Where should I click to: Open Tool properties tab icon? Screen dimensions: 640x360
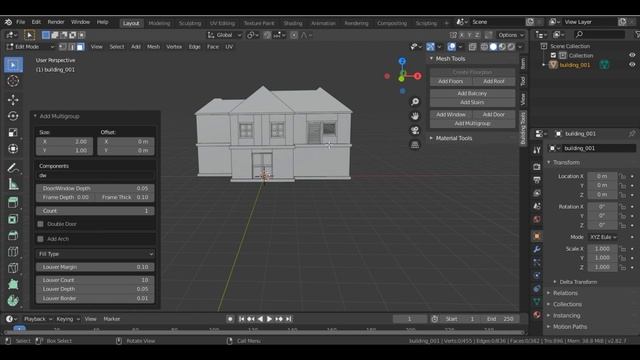(x=537, y=150)
